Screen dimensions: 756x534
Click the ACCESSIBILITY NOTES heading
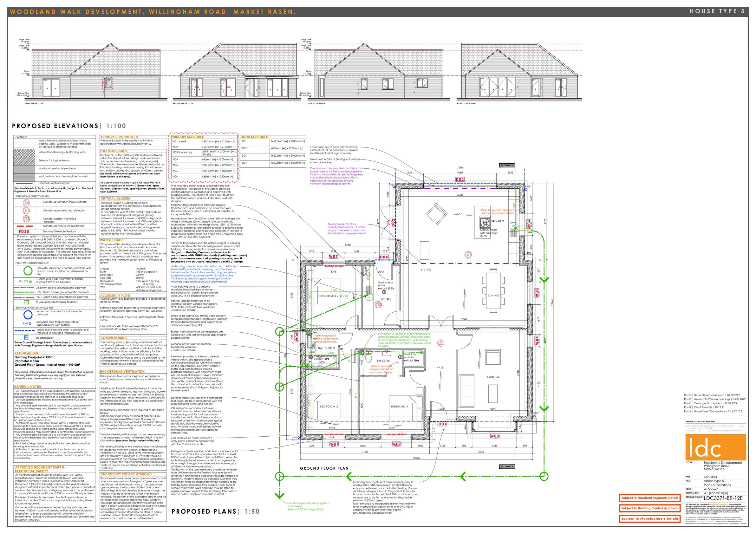(115, 296)
